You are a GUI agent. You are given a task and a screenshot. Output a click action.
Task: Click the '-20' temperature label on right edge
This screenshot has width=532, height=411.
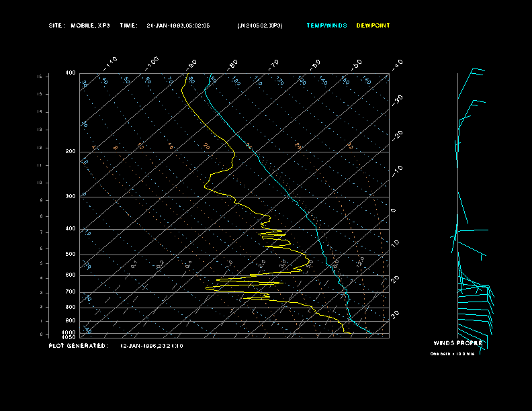tap(397, 136)
